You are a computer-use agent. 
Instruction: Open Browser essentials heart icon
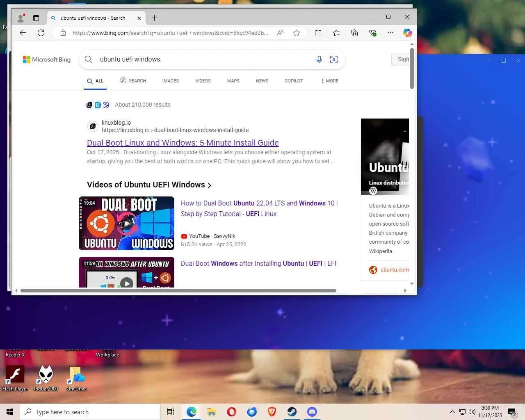372,33
